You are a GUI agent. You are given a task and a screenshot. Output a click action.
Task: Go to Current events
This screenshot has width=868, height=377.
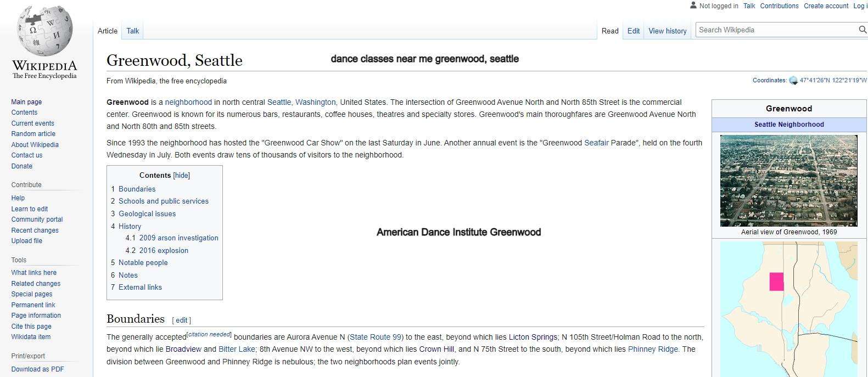tap(33, 123)
